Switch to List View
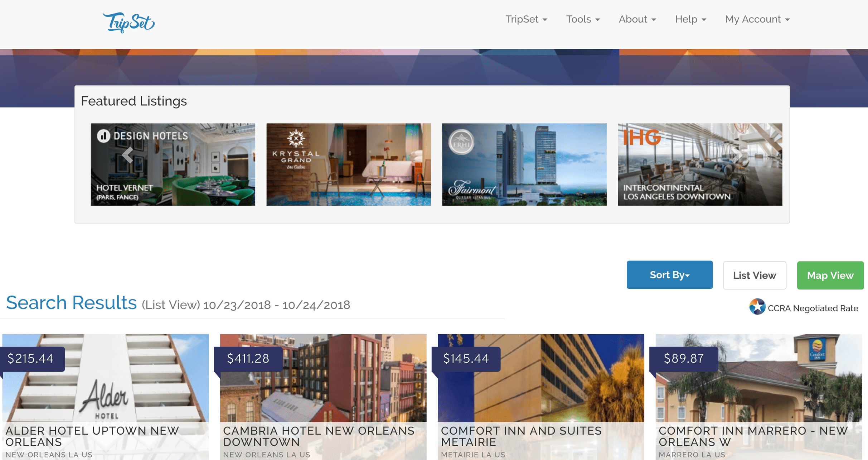The image size is (868, 460). (x=754, y=275)
